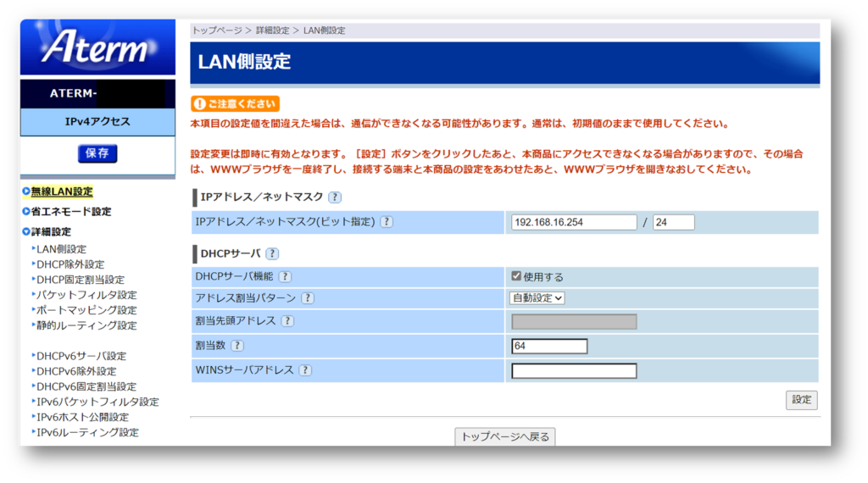Viewport: 868px width, 483px height.
Task: Expand the 無線LAN設定 menu section
Action: [62, 192]
